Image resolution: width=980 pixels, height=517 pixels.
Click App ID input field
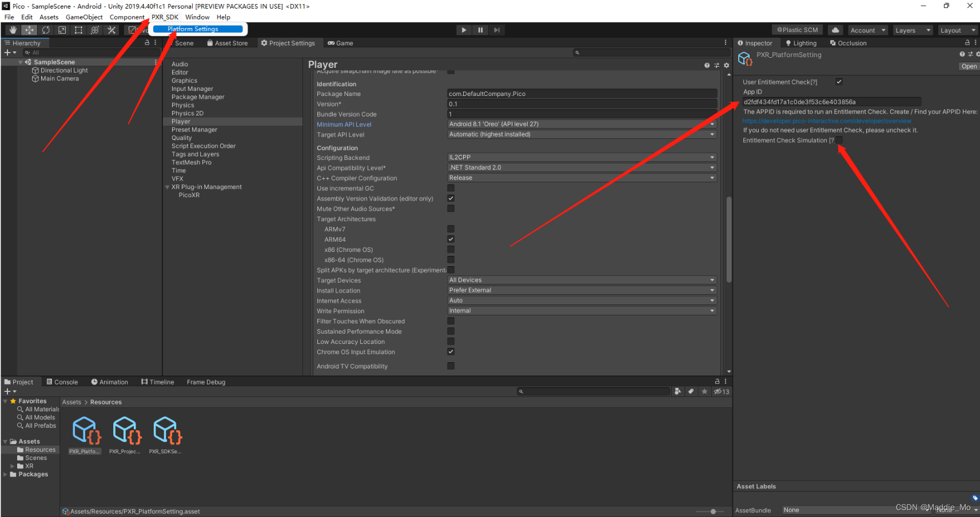[x=831, y=102]
